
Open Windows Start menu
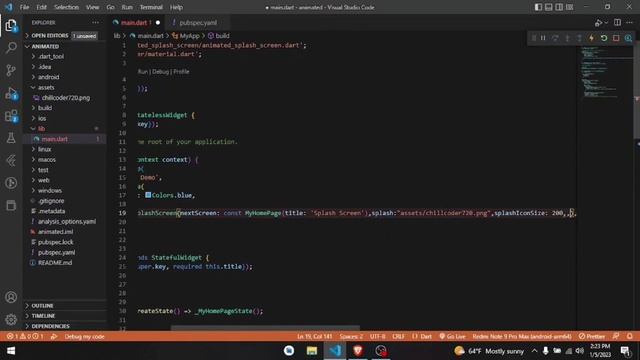(x=11, y=351)
